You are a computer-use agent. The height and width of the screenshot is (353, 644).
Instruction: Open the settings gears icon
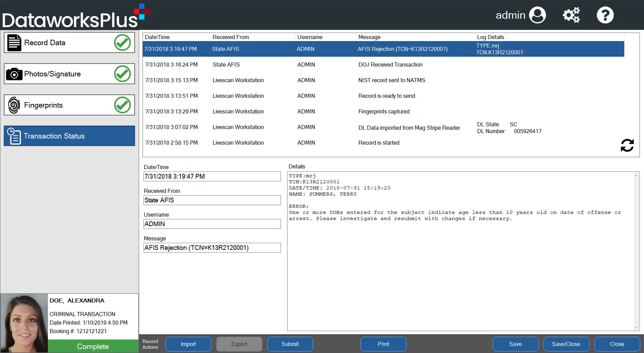[571, 15]
